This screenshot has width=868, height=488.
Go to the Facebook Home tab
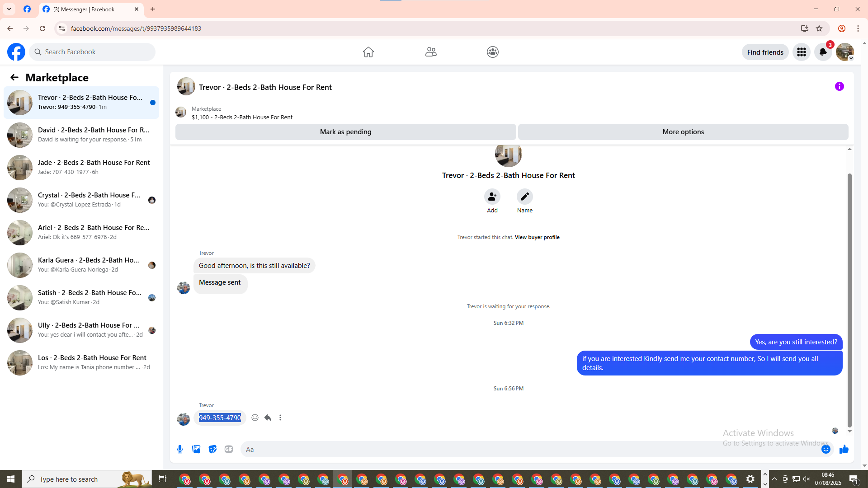point(368,52)
